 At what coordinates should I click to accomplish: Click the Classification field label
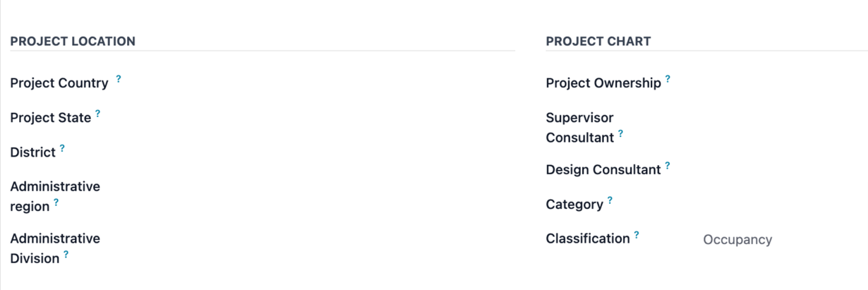[x=588, y=238]
